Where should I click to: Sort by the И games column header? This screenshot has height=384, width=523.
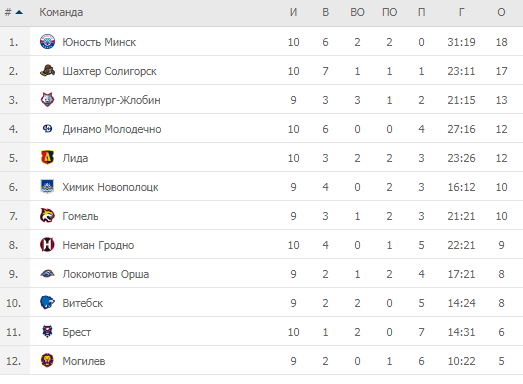(293, 12)
